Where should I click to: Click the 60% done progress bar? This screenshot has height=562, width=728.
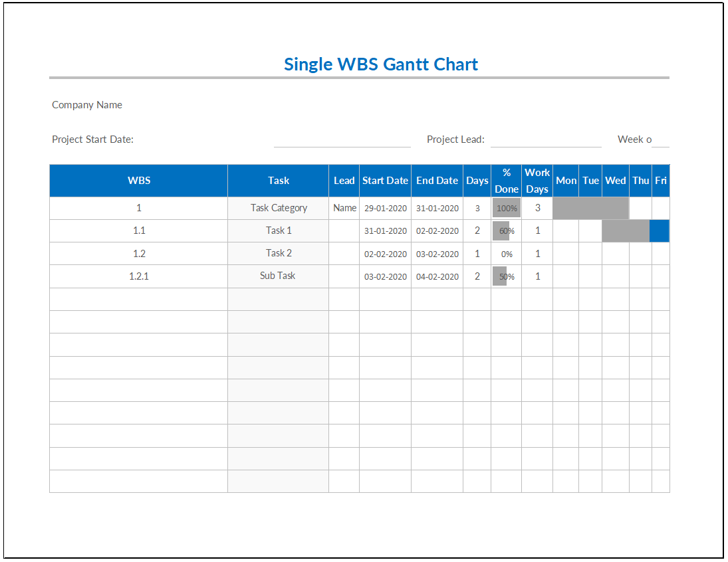(x=501, y=231)
